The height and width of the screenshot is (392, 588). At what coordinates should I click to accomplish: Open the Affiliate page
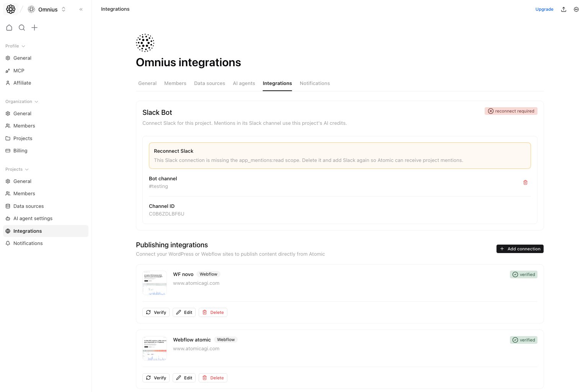coord(46,83)
